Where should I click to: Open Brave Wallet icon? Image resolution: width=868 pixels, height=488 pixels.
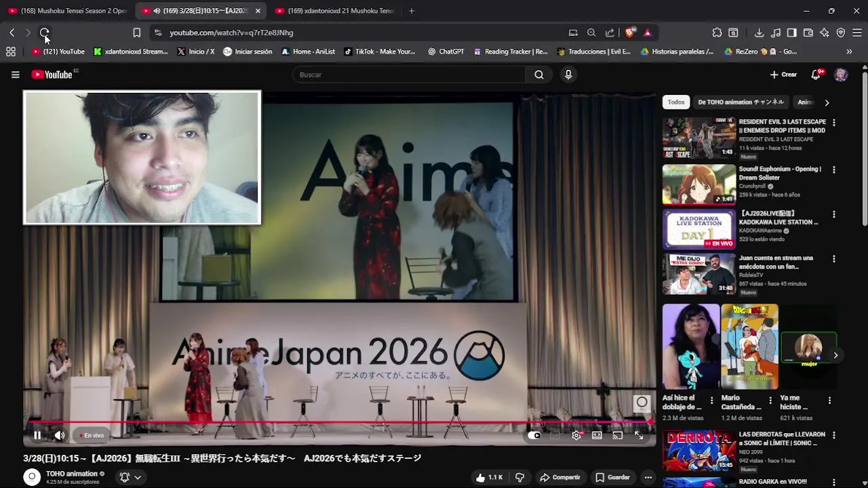pos(808,33)
